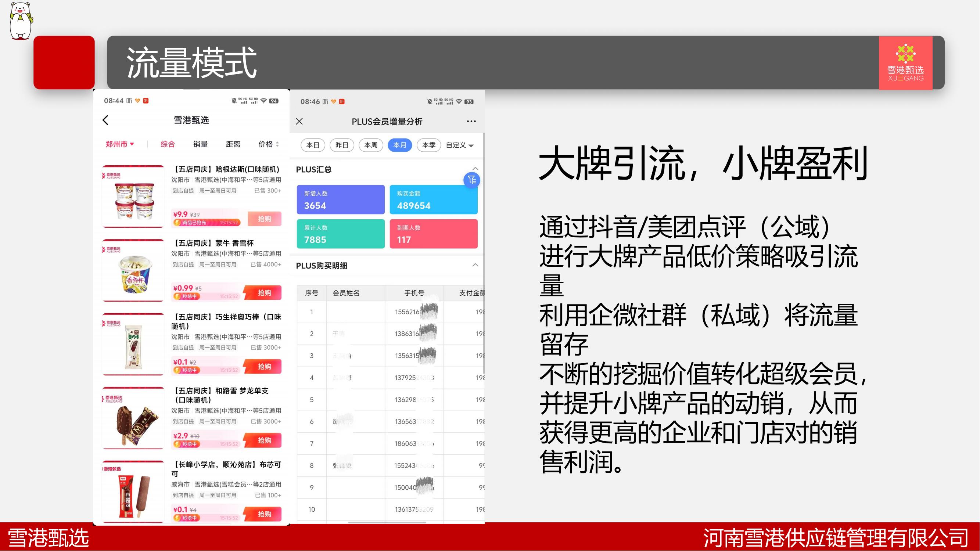
Task: Open the 梦龙 product thumbnail
Action: pyautogui.click(x=133, y=418)
